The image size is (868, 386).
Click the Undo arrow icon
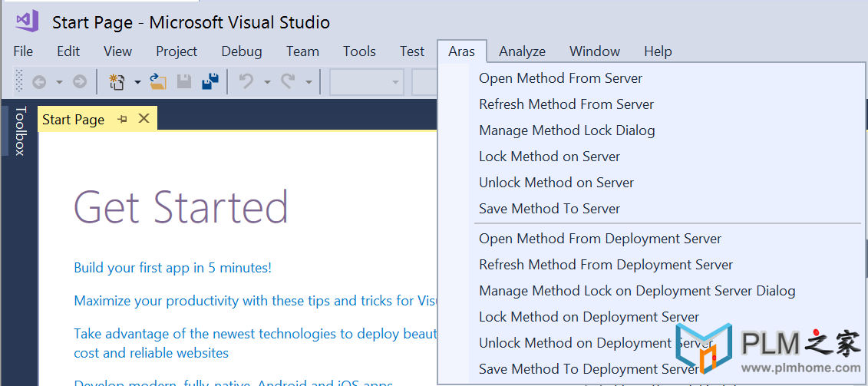[246, 82]
